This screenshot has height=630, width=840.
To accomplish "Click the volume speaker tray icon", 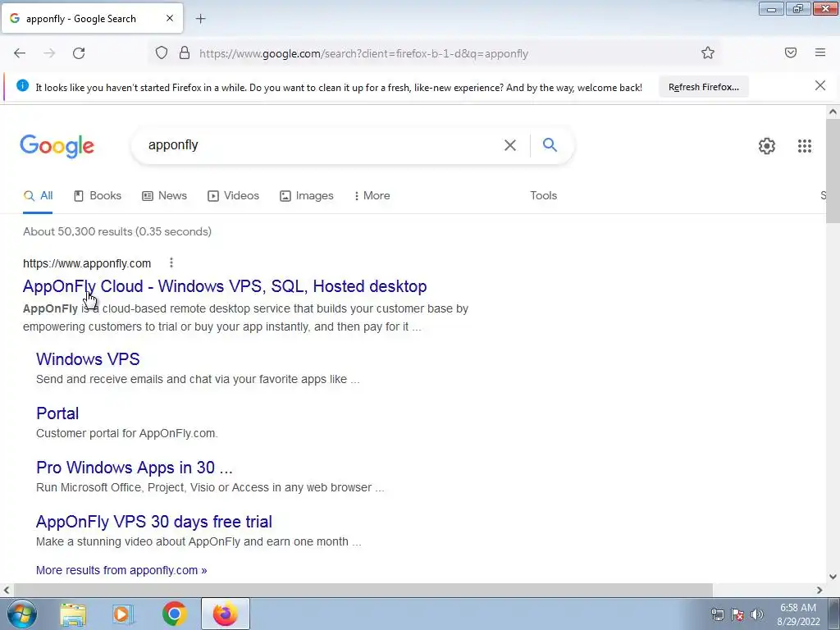I will [757, 614].
